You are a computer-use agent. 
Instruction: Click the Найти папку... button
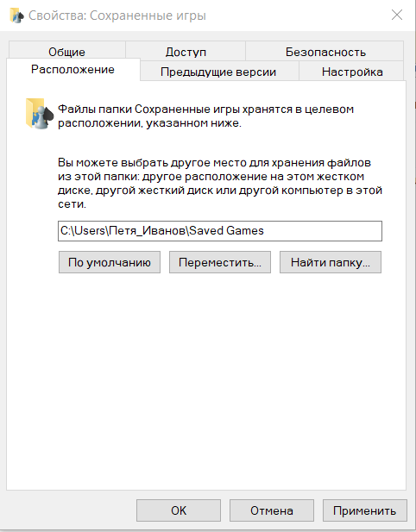pos(331,262)
